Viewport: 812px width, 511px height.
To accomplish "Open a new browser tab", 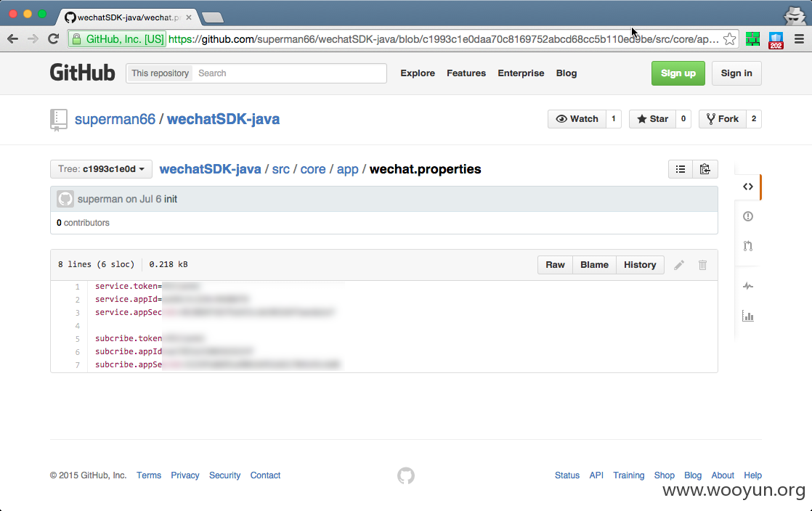I will [x=212, y=17].
